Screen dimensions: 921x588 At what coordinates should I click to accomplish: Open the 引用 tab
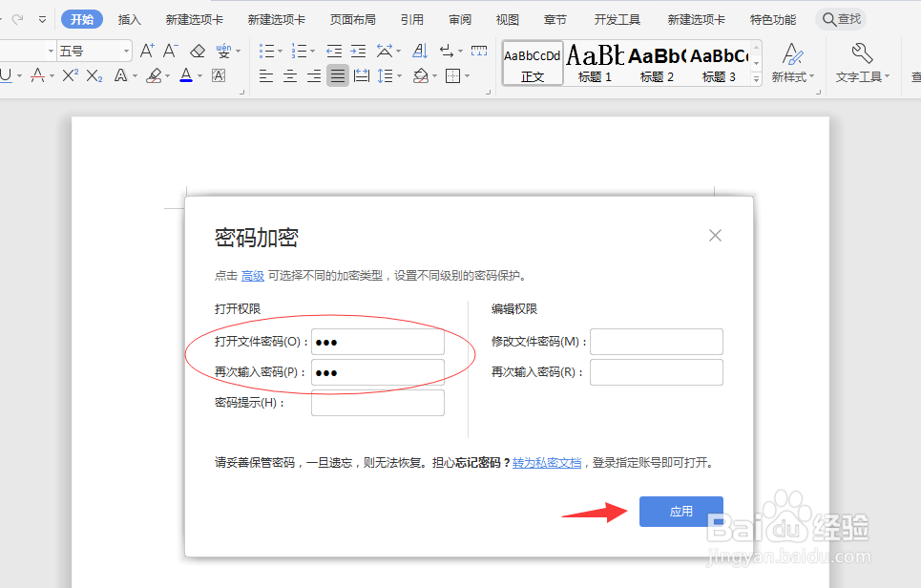click(x=412, y=19)
